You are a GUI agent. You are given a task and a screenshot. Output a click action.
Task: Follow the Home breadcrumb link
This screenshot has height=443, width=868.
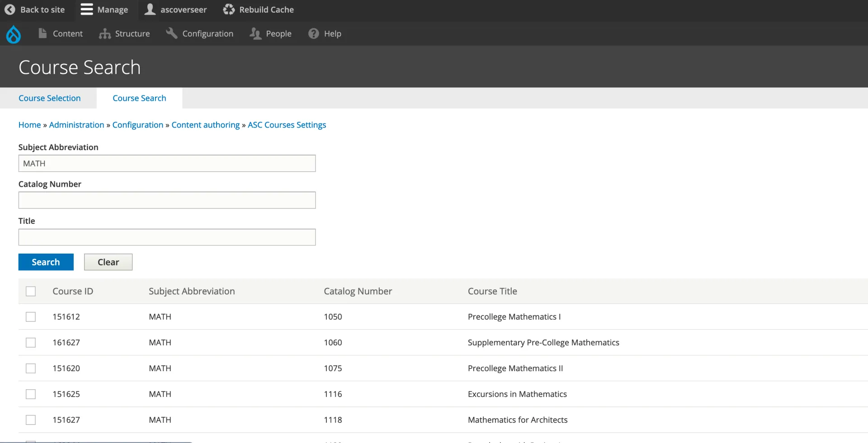[x=29, y=125]
